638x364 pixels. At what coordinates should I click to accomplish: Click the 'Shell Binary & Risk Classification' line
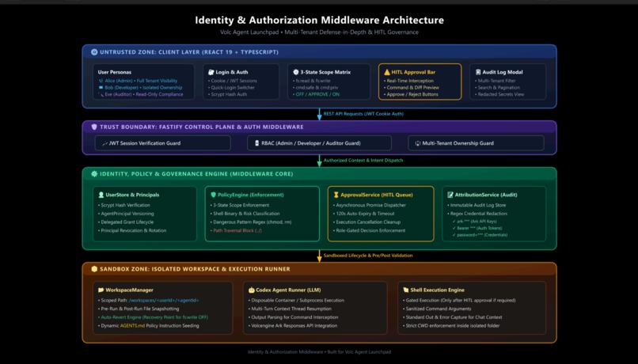[245, 214]
